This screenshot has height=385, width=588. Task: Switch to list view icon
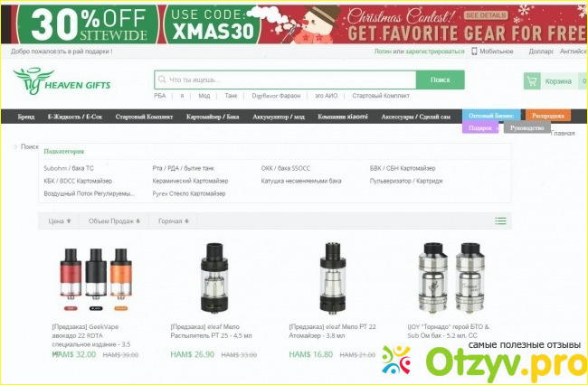(x=500, y=221)
